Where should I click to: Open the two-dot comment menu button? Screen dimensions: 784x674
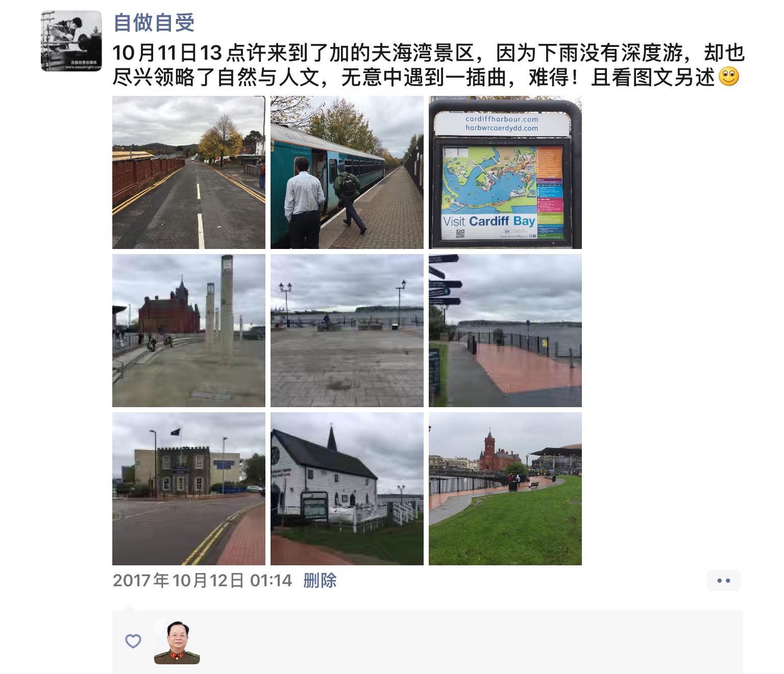click(724, 581)
